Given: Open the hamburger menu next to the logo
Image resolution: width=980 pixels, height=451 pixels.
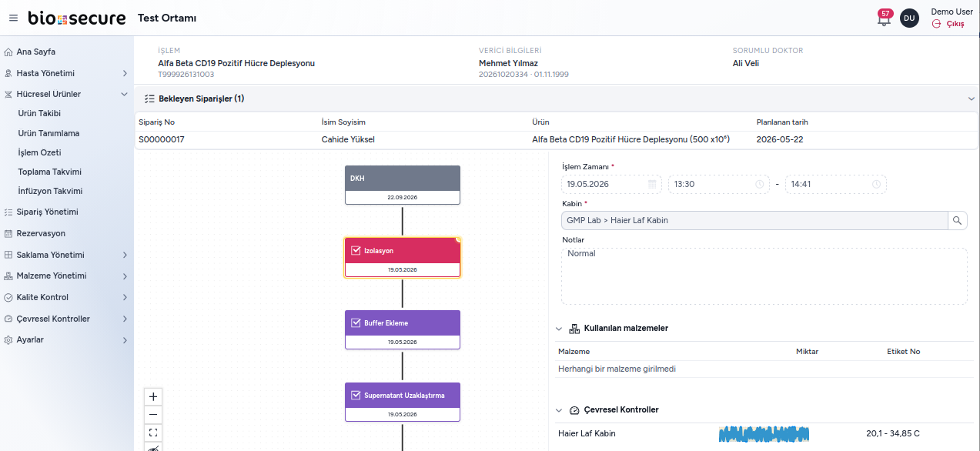Looking at the screenshot, I should coord(13,18).
